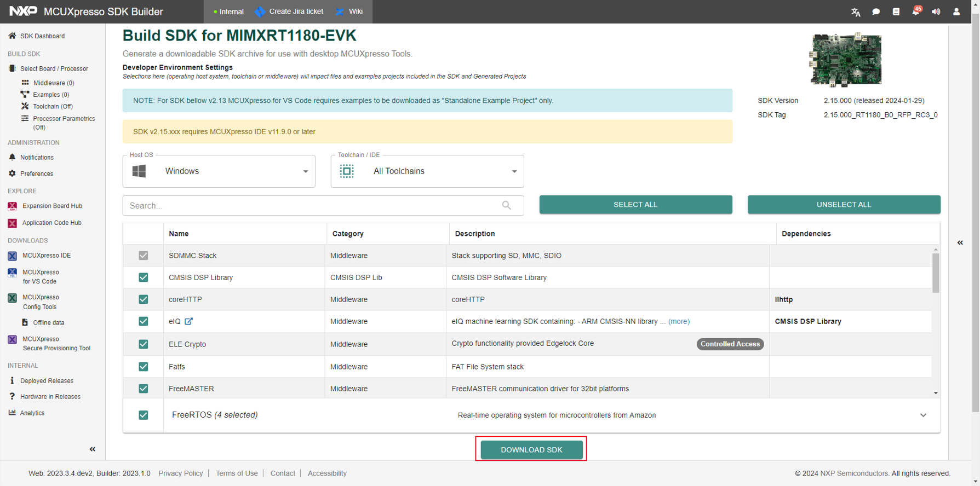Uncheck the CMSIS DSP Library checkbox
The width and height of the screenshot is (980, 486).
click(x=144, y=277)
